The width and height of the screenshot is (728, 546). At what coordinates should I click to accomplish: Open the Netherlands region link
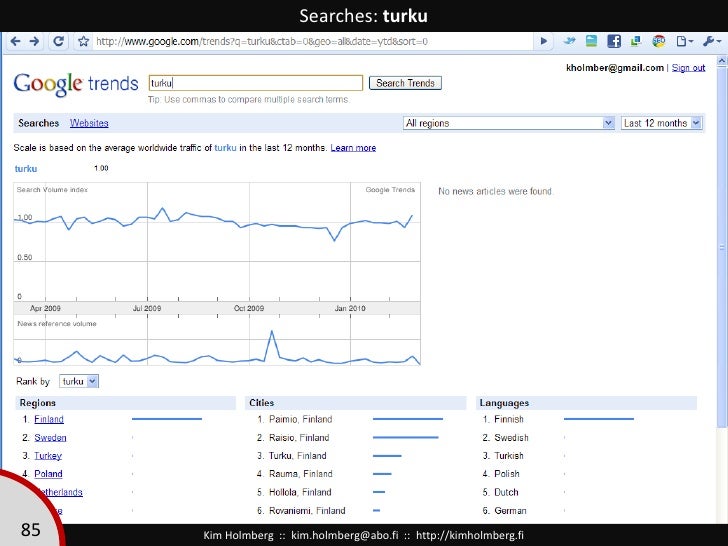point(62,492)
